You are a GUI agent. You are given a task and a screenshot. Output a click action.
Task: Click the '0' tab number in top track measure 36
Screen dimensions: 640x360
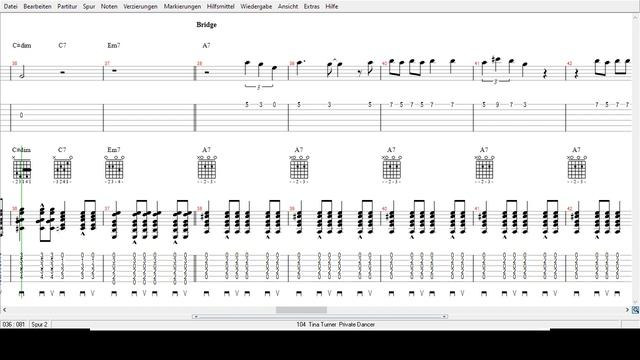[x=21, y=115]
